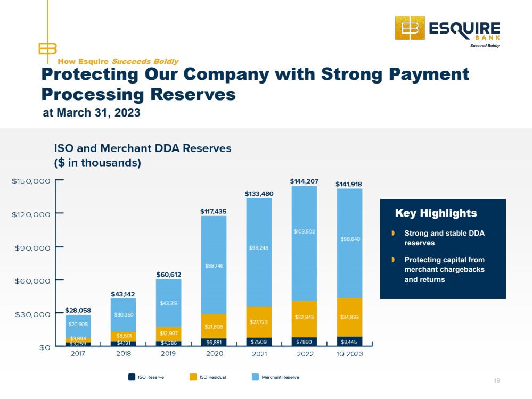The width and height of the screenshot is (532, 399).
Task: Select the 'ISO Reserve' legend label
Action: coord(151,377)
